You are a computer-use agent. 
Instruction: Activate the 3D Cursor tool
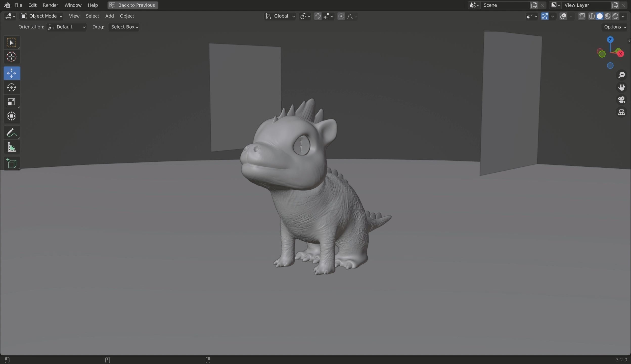click(12, 57)
